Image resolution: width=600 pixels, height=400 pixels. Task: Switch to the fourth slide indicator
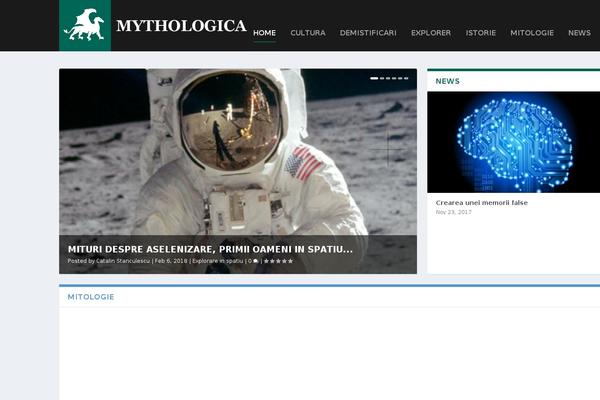[394, 78]
